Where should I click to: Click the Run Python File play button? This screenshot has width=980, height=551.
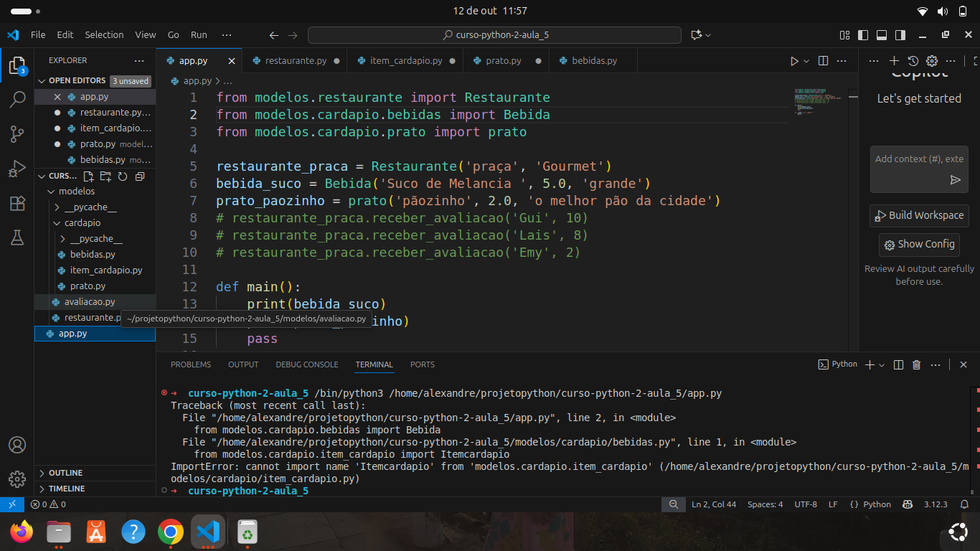(794, 61)
